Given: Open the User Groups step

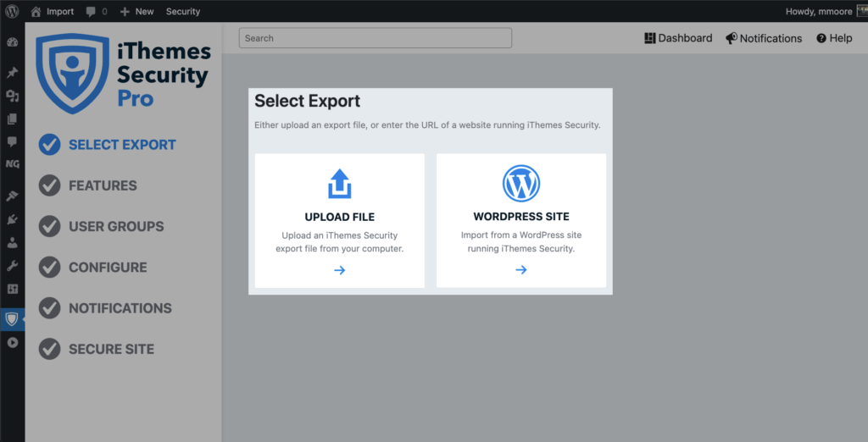Looking at the screenshot, I should (x=102, y=226).
